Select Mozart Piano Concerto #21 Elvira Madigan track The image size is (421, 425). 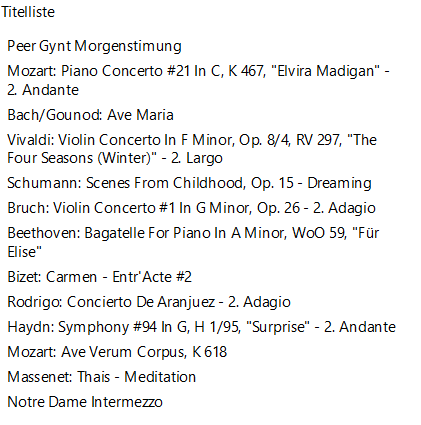[198, 80]
